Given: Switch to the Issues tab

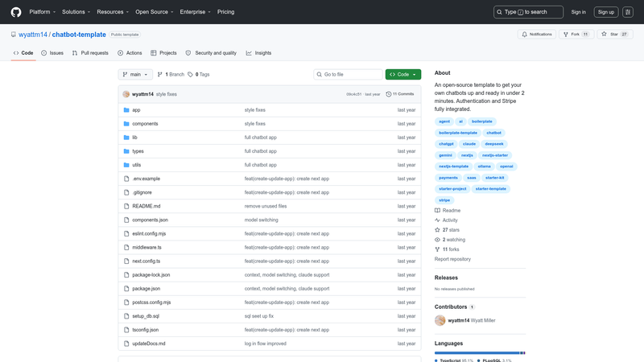Looking at the screenshot, I should coord(52,53).
